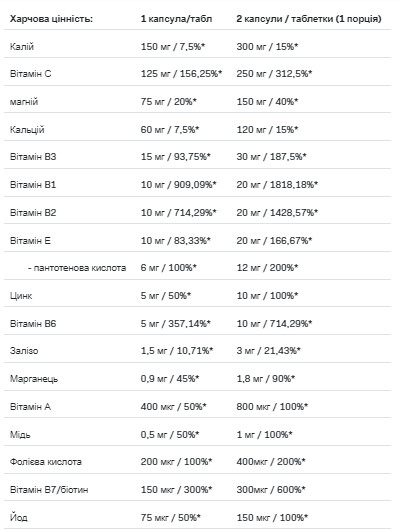Select the '1 капсула/табл' column header
This screenshot has height=530, width=399.
pos(176,19)
